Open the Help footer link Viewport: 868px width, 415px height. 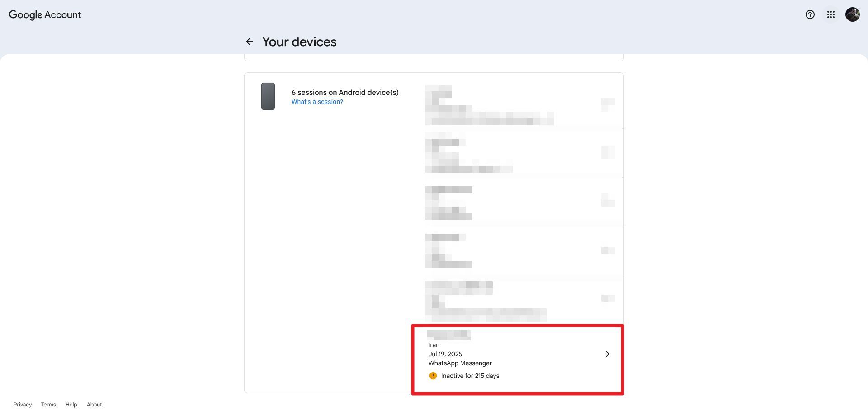click(71, 405)
